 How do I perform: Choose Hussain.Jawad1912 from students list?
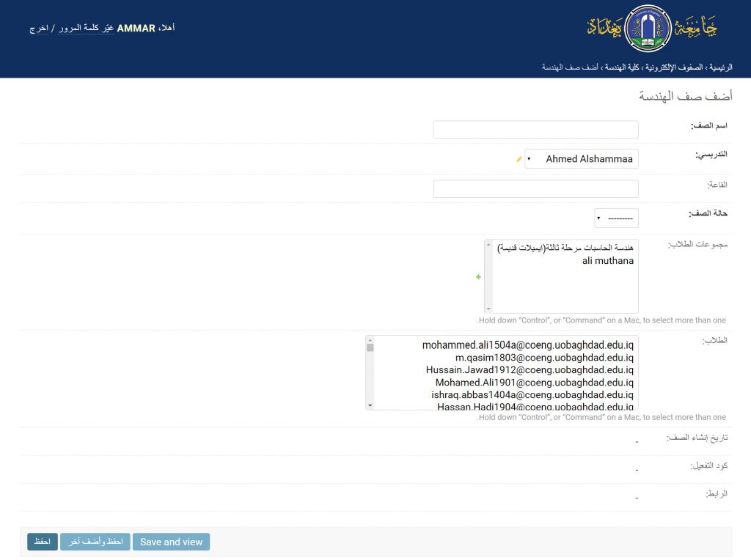tap(529, 370)
